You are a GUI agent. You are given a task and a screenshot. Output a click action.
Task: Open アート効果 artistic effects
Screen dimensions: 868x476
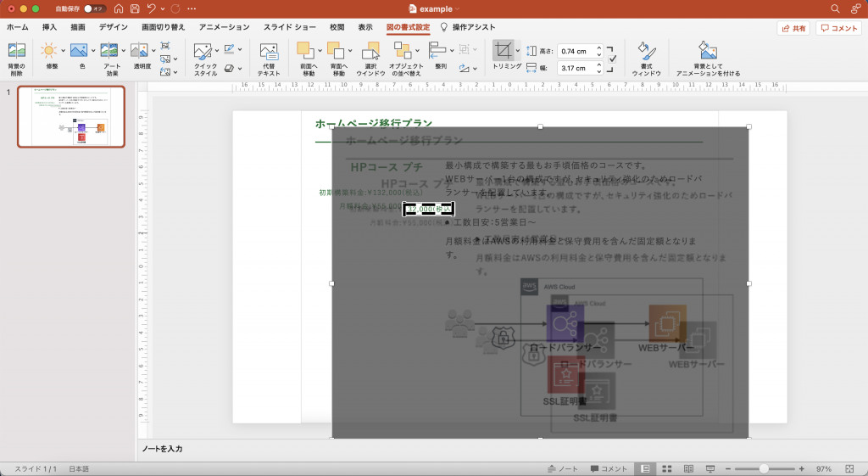point(109,51)
